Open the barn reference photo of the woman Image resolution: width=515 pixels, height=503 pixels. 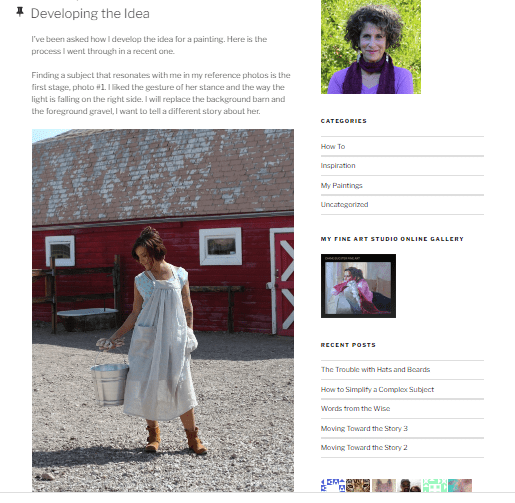[163, 310]
